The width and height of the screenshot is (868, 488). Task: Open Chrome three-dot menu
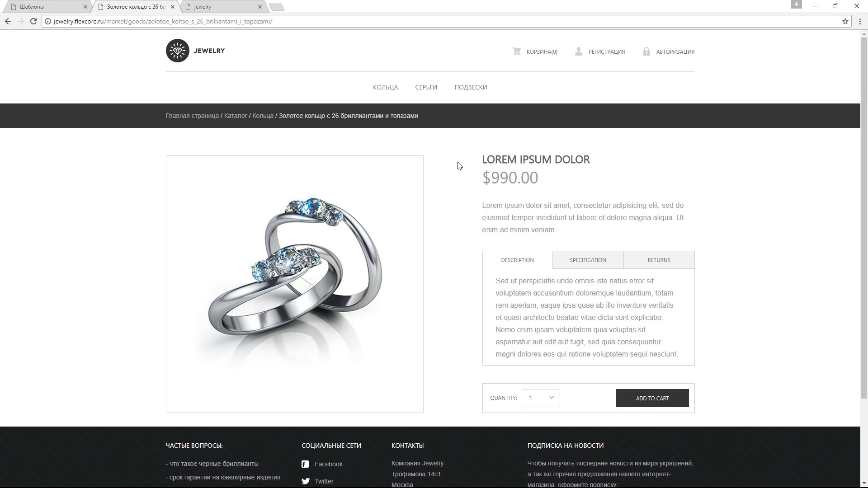[860, 21]
